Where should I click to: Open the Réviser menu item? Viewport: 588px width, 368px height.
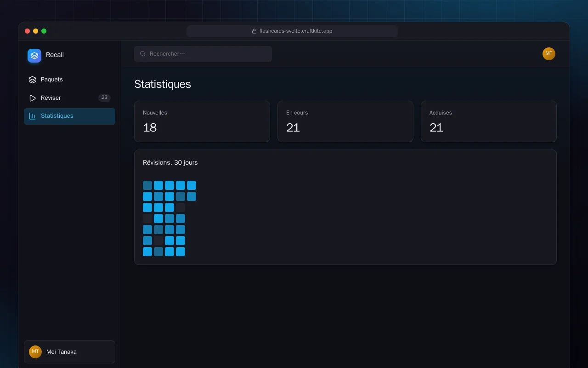point(69,98)
